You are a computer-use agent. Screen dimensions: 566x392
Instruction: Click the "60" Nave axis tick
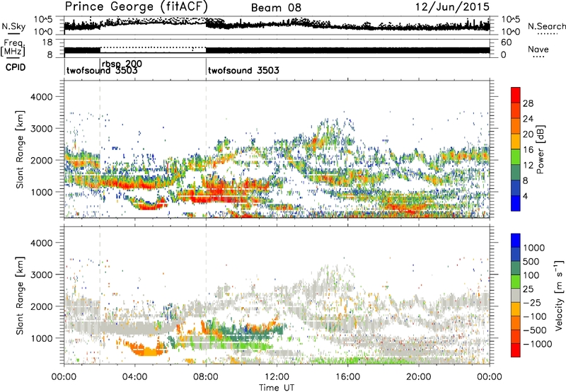click(x=506, y=42)
